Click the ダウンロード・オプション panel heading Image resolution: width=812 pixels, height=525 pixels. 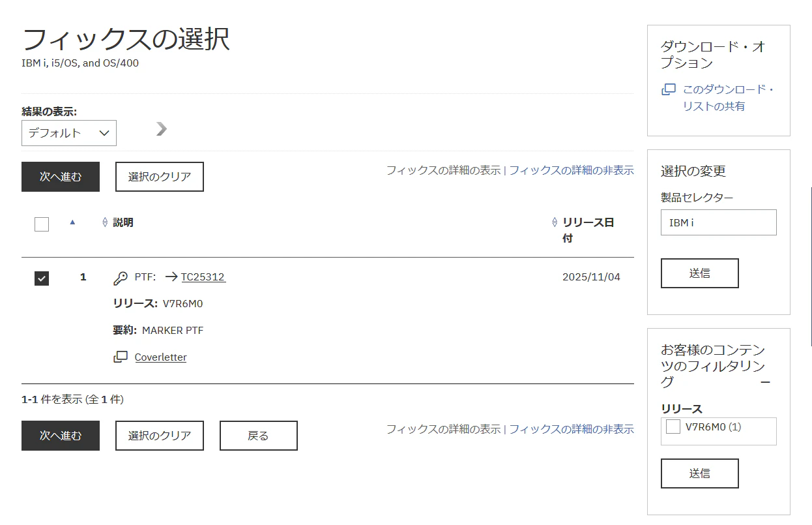(x=713, y=55)
